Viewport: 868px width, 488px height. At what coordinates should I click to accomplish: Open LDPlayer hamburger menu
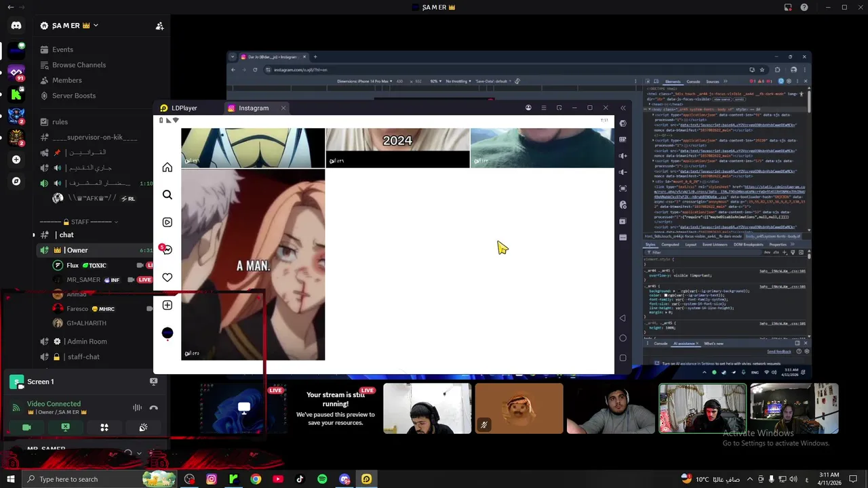543,108
